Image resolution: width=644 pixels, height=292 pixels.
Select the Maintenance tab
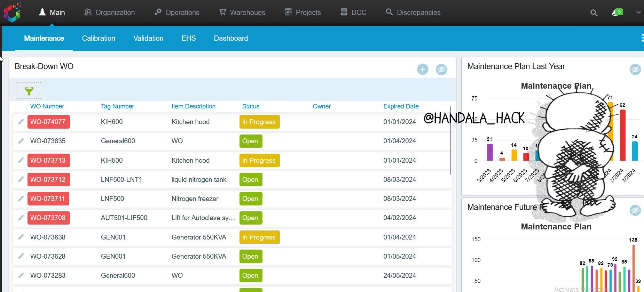point(44,38)
